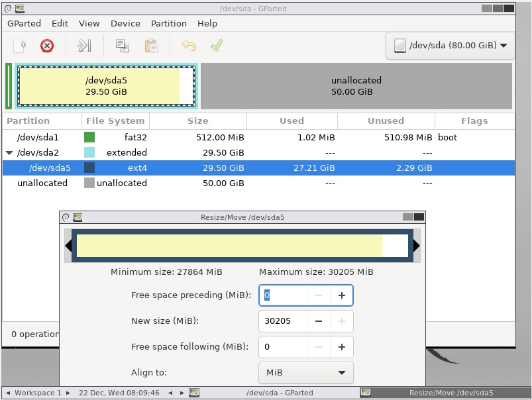
Task: Decrease the New size value
Action: pos(319,321)
